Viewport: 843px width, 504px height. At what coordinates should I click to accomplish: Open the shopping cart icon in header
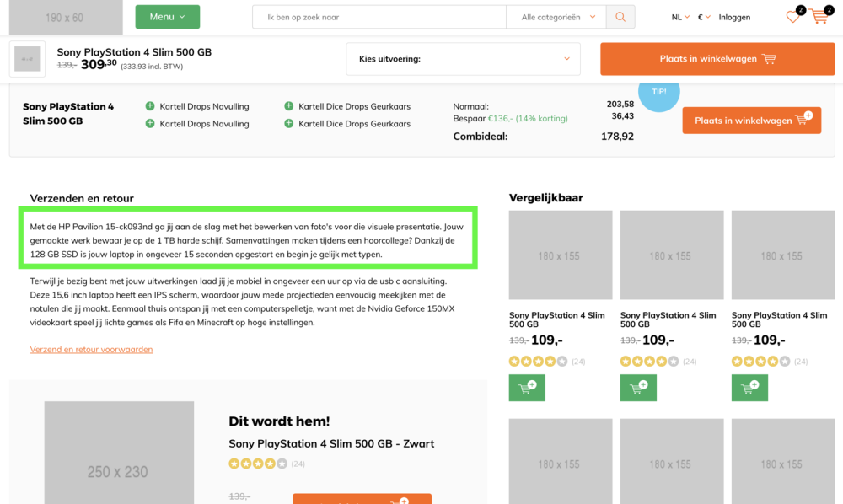point(819,16)
